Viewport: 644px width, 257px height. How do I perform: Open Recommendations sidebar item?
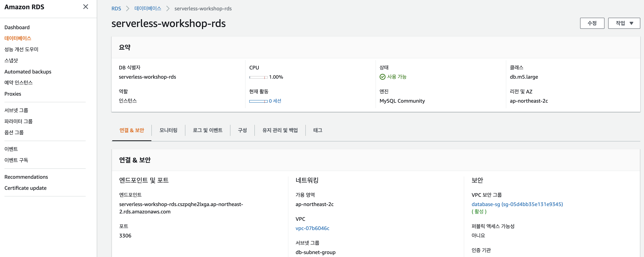click(26, 177)
